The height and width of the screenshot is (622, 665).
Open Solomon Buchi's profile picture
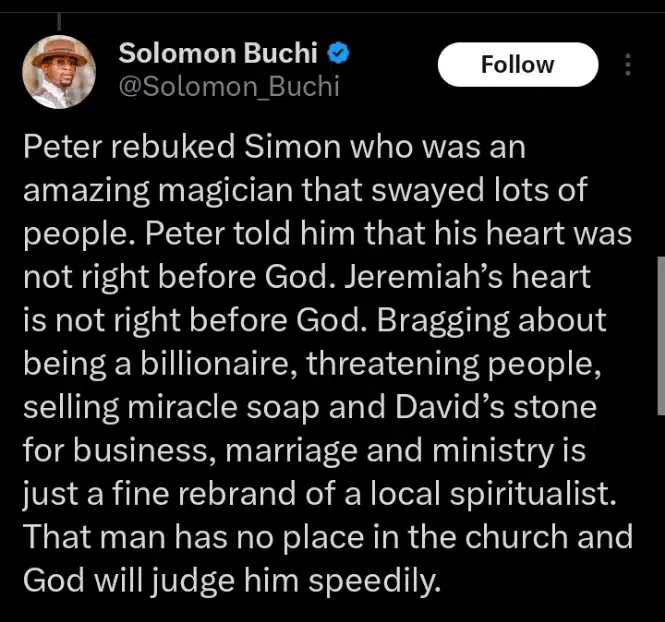tap(57, 71)
